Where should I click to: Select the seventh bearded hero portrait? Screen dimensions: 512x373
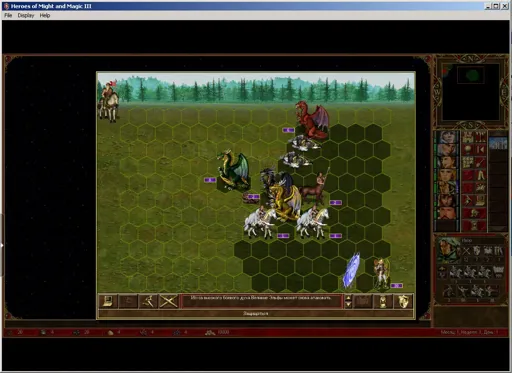pos(447,213)
